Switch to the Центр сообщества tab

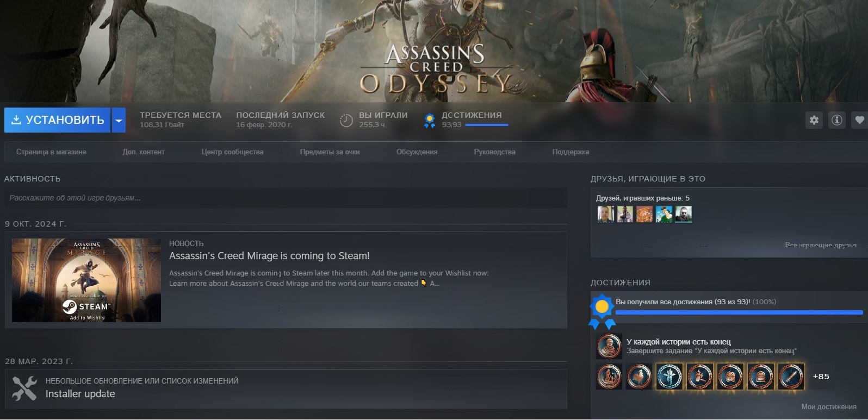tap(232, 152)
